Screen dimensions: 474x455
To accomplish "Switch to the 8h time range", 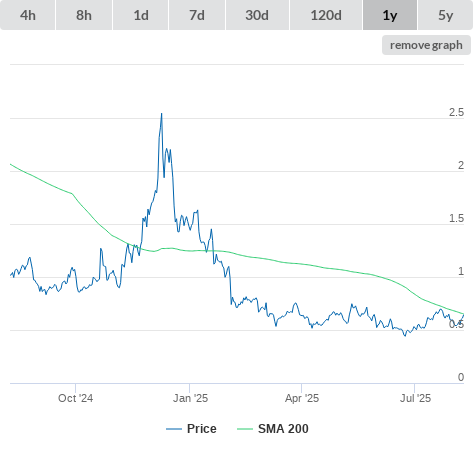I will click(x=84, y=15).
